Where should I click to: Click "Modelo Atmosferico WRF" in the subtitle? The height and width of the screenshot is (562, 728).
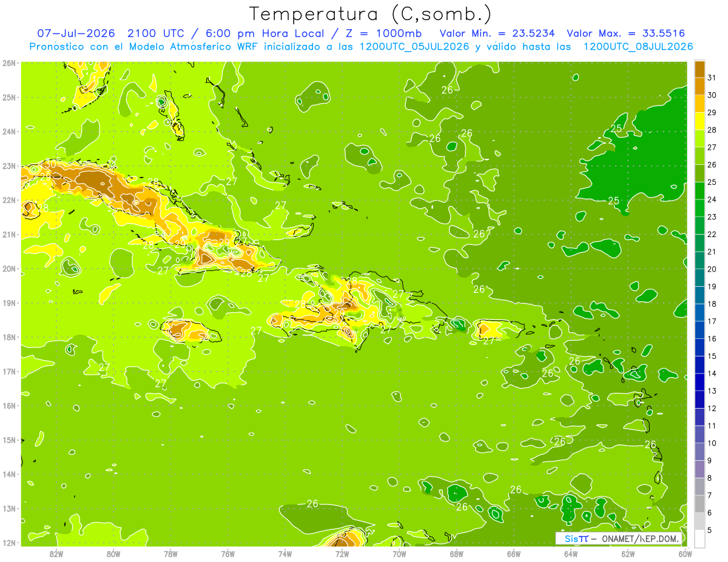pos(193,47)
